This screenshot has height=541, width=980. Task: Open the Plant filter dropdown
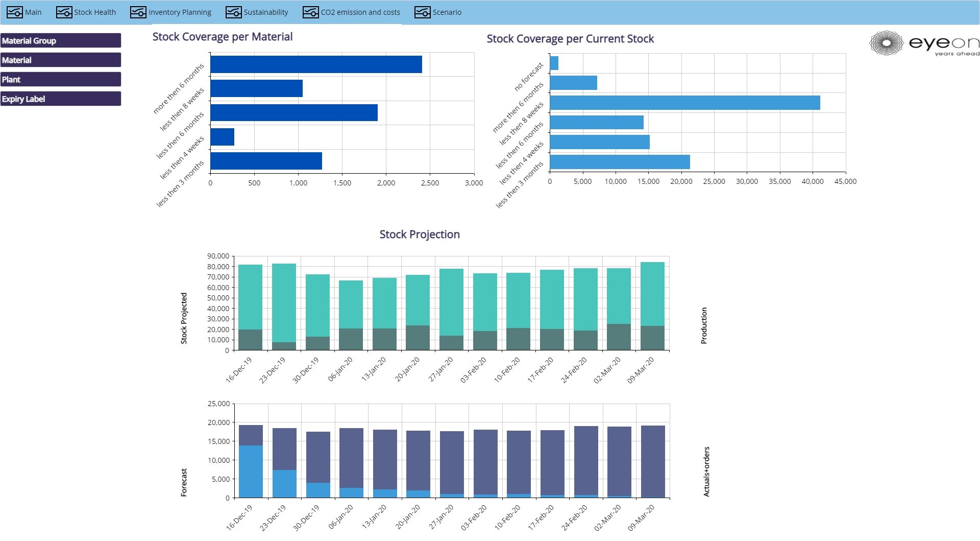61,80
